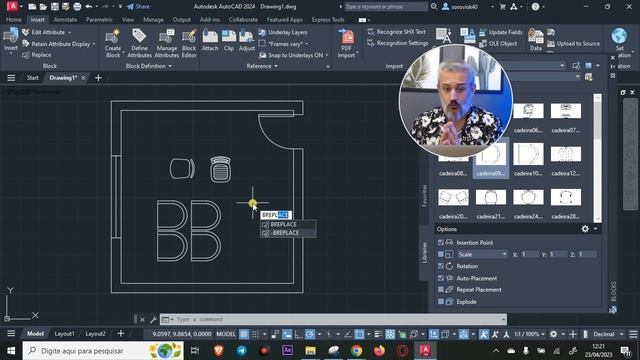The height and width of the screenshot is (360, 640).
Task: Open the Snap to Underlays ON dropdown
Action: 327,55
